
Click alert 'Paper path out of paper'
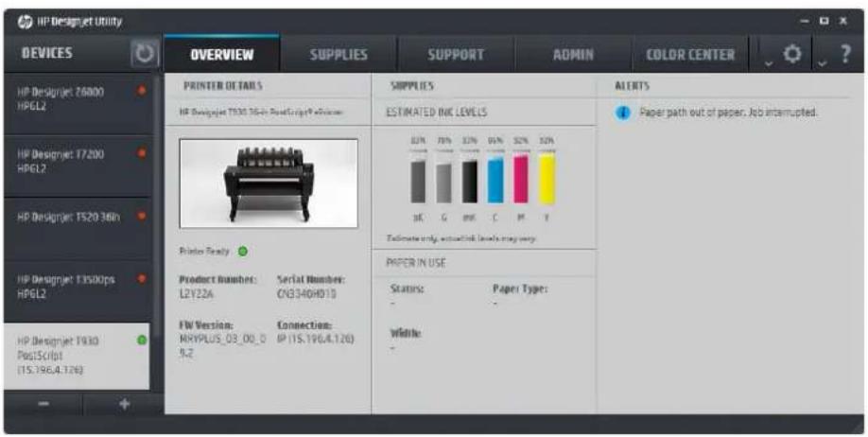tap(728, 113)
